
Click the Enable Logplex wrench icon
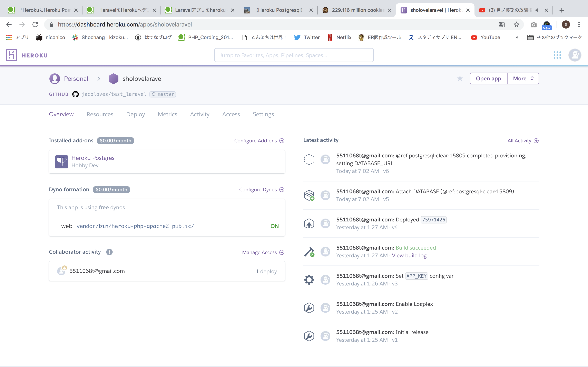pyautogui.click(x=309, y=307)
